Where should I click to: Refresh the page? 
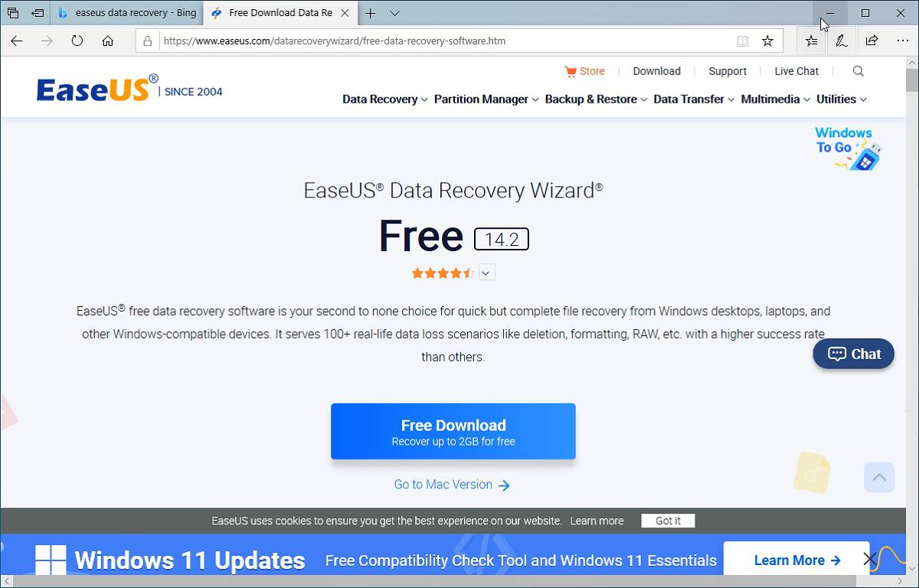coord(77,41)
